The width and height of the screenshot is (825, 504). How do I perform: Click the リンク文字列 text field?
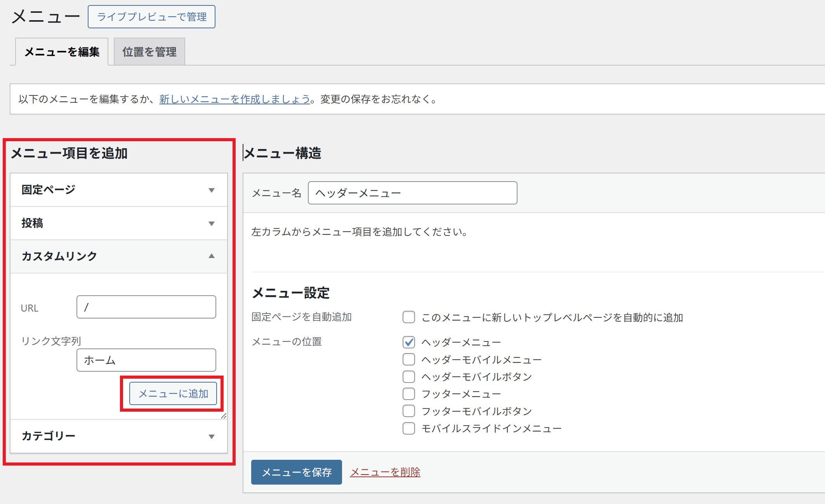tap(146, 360)
